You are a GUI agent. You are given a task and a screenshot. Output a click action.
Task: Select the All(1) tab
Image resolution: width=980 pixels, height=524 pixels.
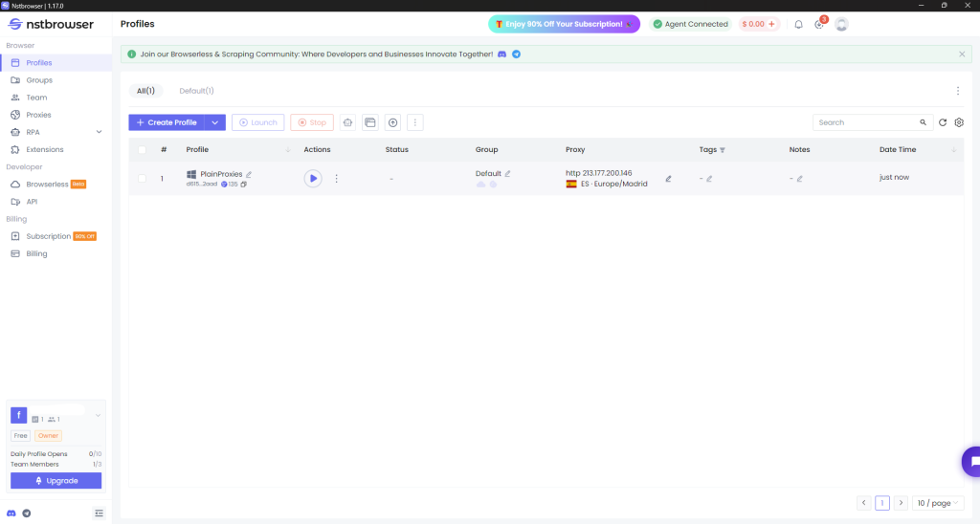coord(145,91)
